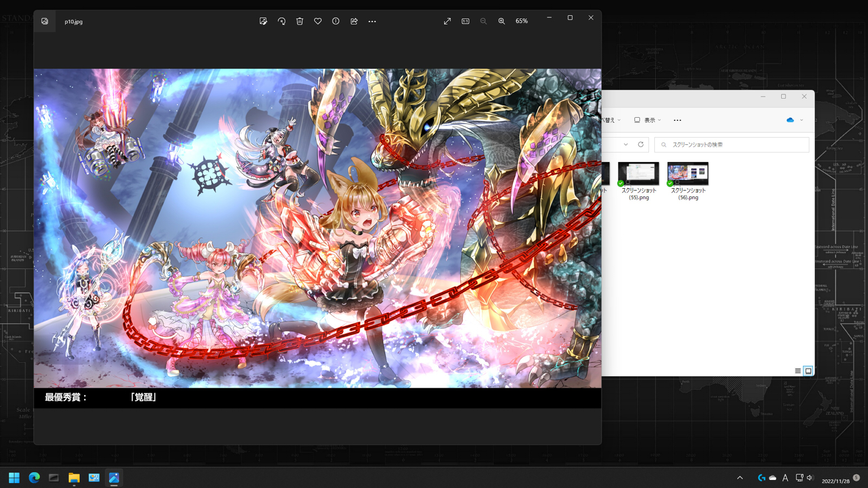Click the Photos app taskbar icon
This screenshot has width=868, height=488.
[114, 478]
